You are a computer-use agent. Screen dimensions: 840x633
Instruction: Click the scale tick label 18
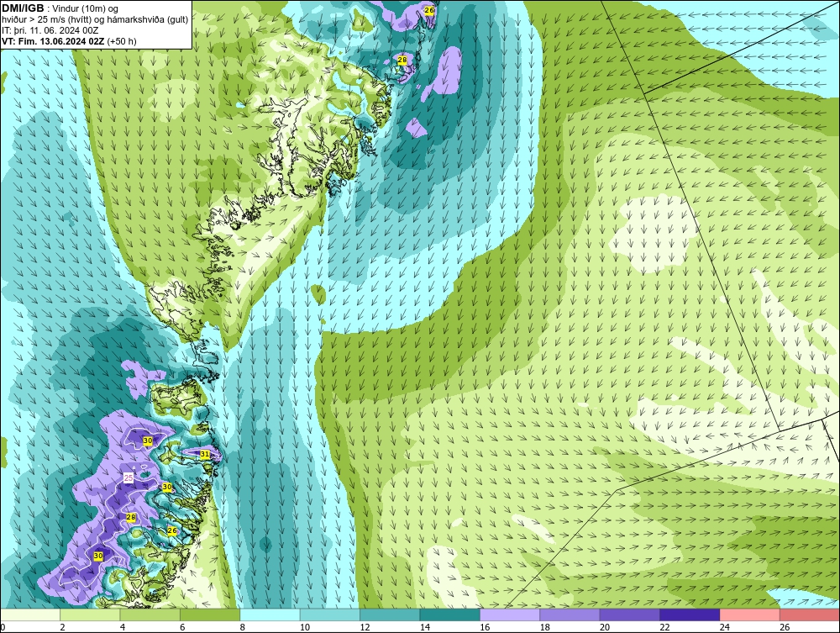pos(545,627)
